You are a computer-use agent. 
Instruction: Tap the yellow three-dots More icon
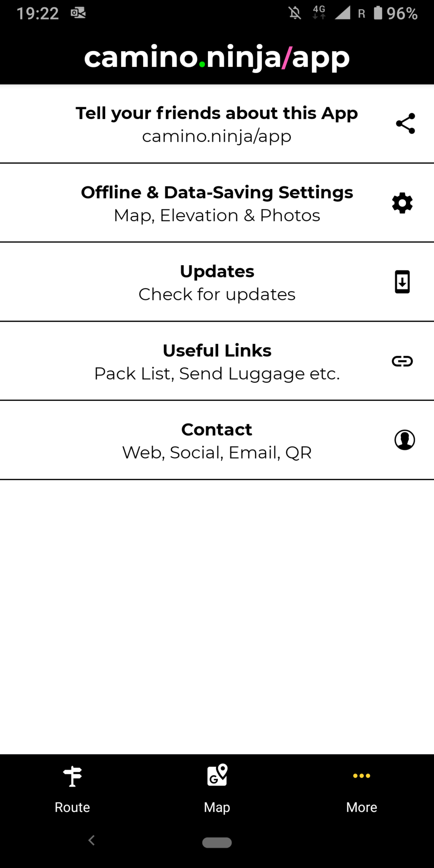tap(362, 776)
